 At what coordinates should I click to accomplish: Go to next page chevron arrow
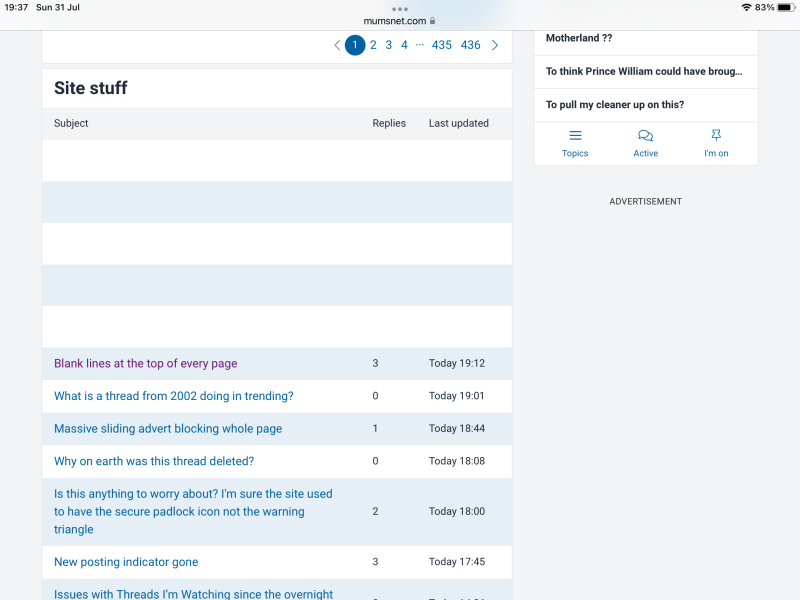(x=495, y=45)
